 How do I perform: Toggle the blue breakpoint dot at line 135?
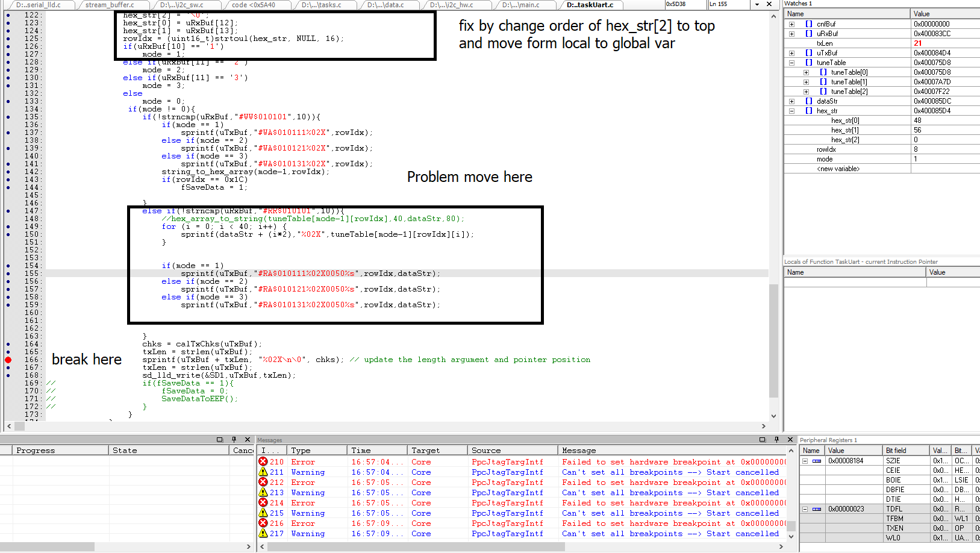pyautogui.click(x=7, y=117)
